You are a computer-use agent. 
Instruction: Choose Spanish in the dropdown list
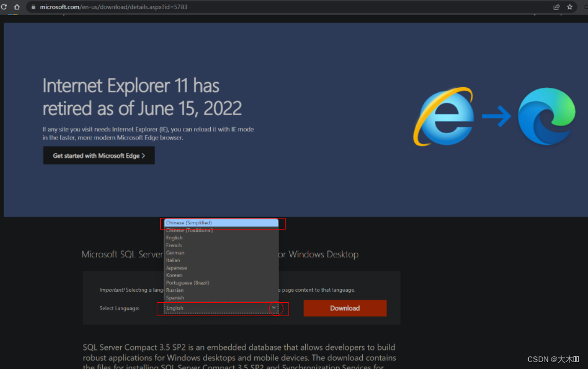(x=221, y=298)
